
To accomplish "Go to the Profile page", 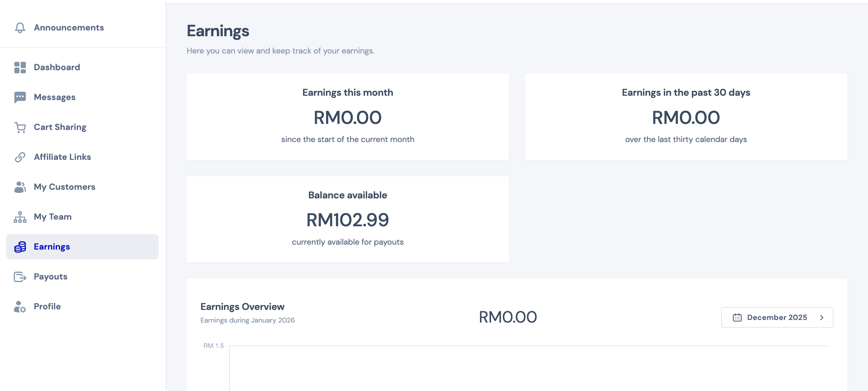I will 47,307.
